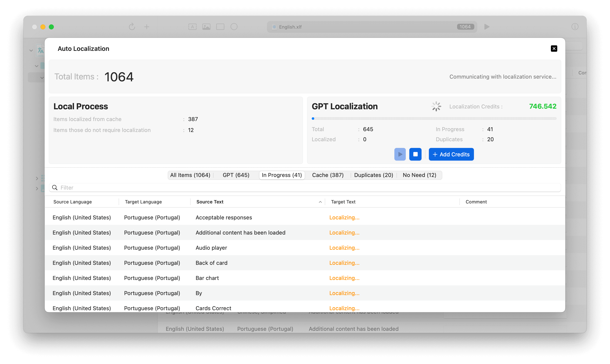Sort by Target Text column
The height and width of the screenshot is (364, 610).
[x=343, y=202]
